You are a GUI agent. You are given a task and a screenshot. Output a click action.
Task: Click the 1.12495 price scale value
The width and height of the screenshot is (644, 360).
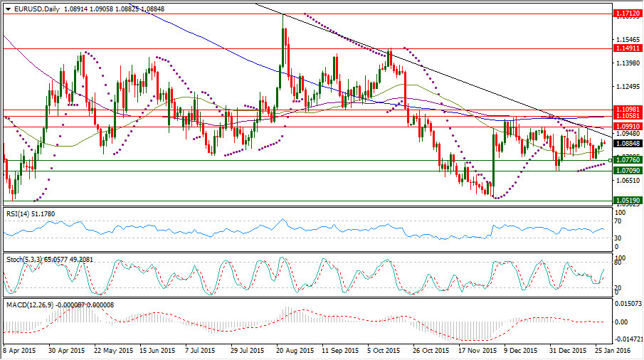(x=628, y=87)
